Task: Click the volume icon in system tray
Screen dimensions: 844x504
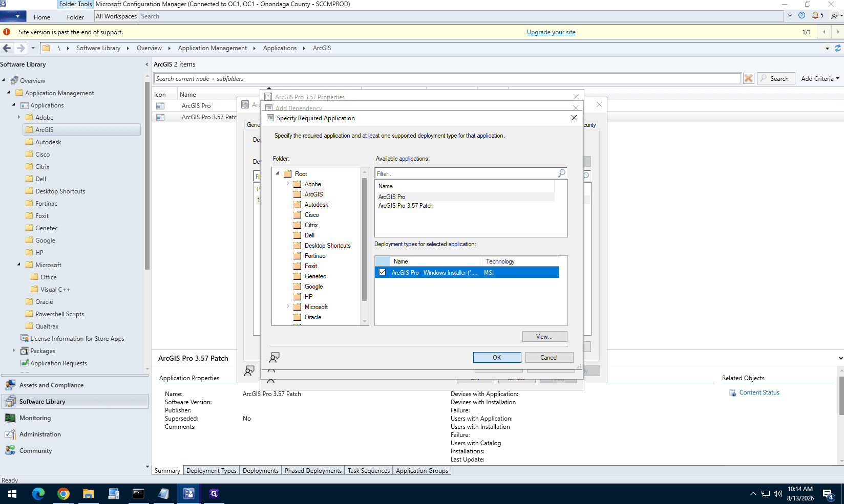Action: [x=778, y=494]
